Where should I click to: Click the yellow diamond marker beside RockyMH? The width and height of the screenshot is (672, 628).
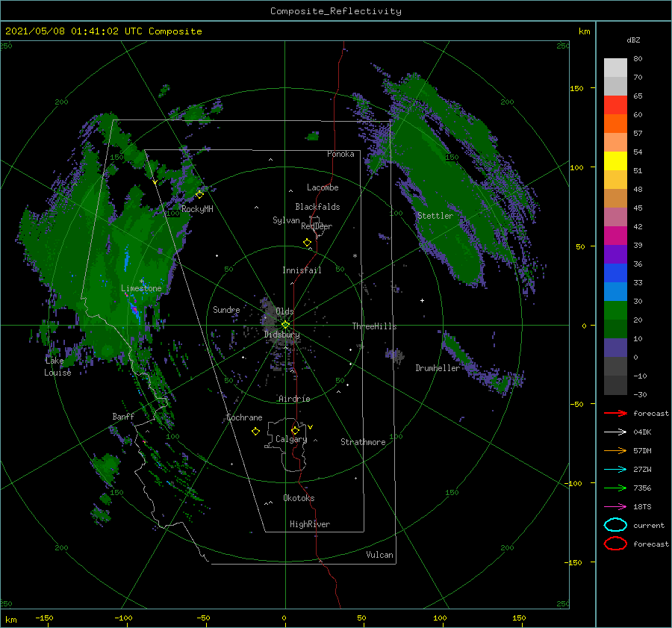[199, 195]
